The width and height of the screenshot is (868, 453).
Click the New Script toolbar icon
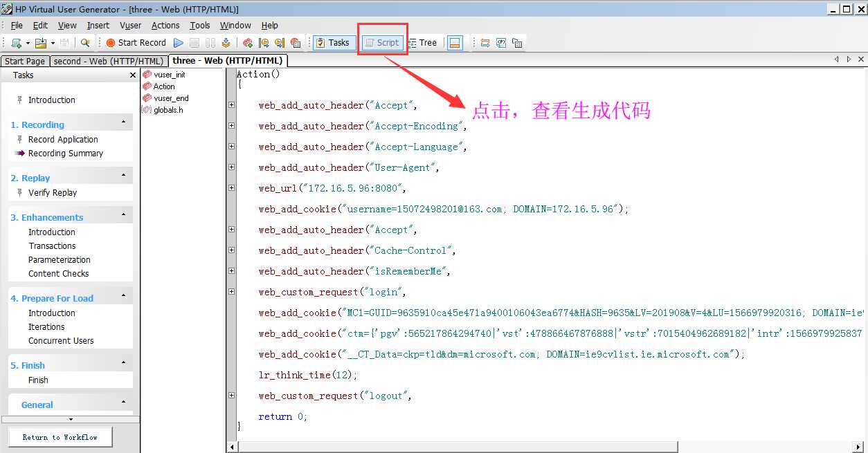16,43
